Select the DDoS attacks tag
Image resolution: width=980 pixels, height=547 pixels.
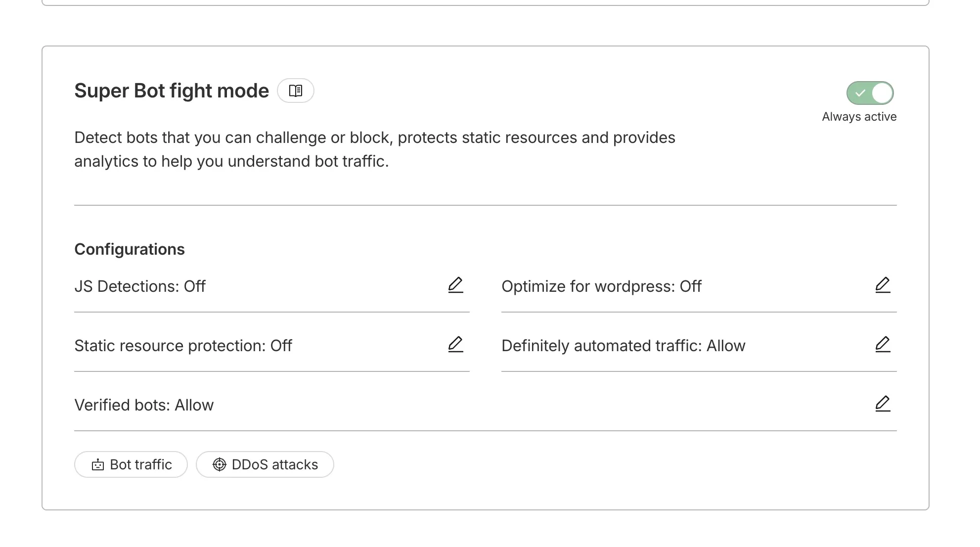(265, 464)
